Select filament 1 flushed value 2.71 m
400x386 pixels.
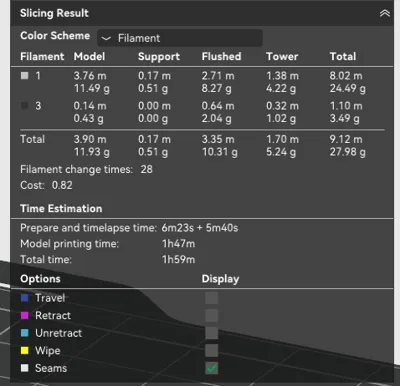pyautogui.click(x=218, y=76)
